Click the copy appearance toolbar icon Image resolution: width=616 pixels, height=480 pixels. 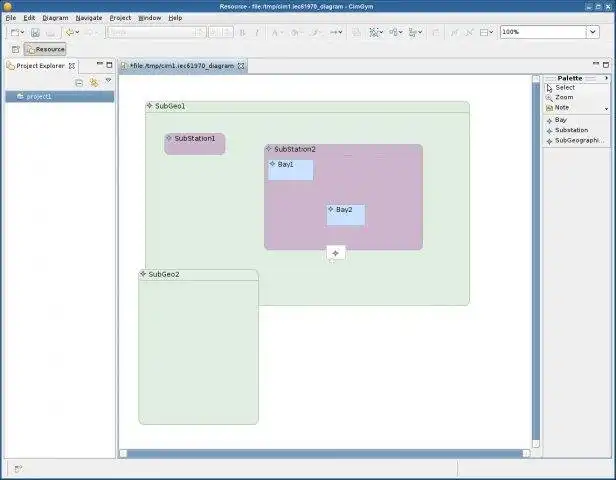point(356,33)
